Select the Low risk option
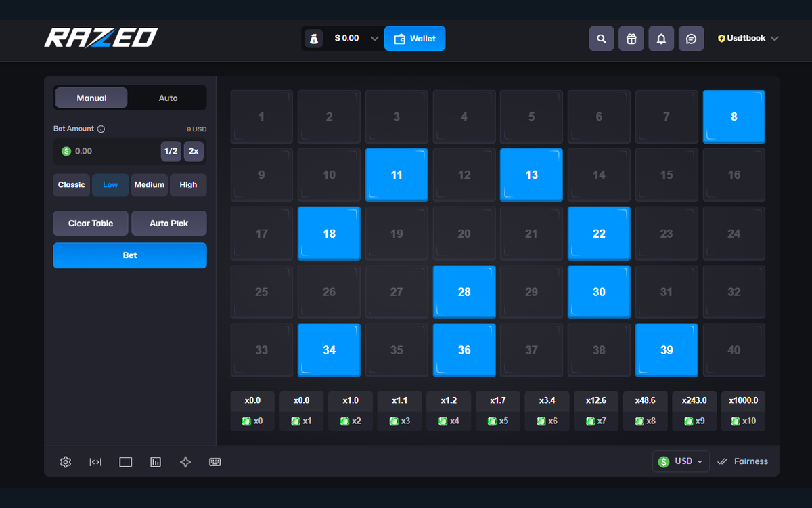Screen dimensions: 812x508 coord(110,185)
